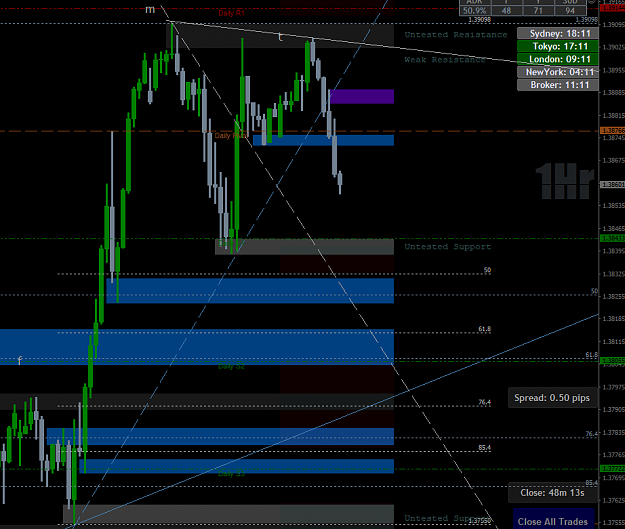Screen dimensions: 625x529
Task: Select the Daily S3 pivot label
Action: (231, 474)
